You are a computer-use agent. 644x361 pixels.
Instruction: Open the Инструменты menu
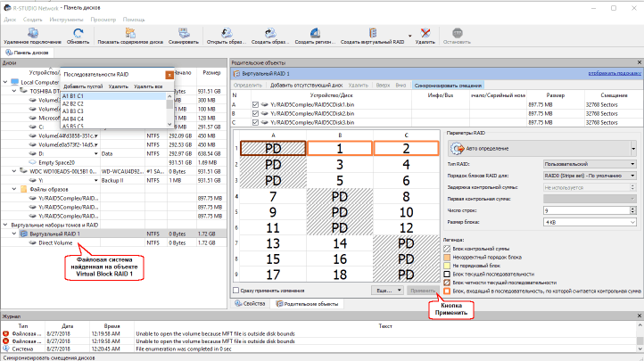tap(66, 20)
